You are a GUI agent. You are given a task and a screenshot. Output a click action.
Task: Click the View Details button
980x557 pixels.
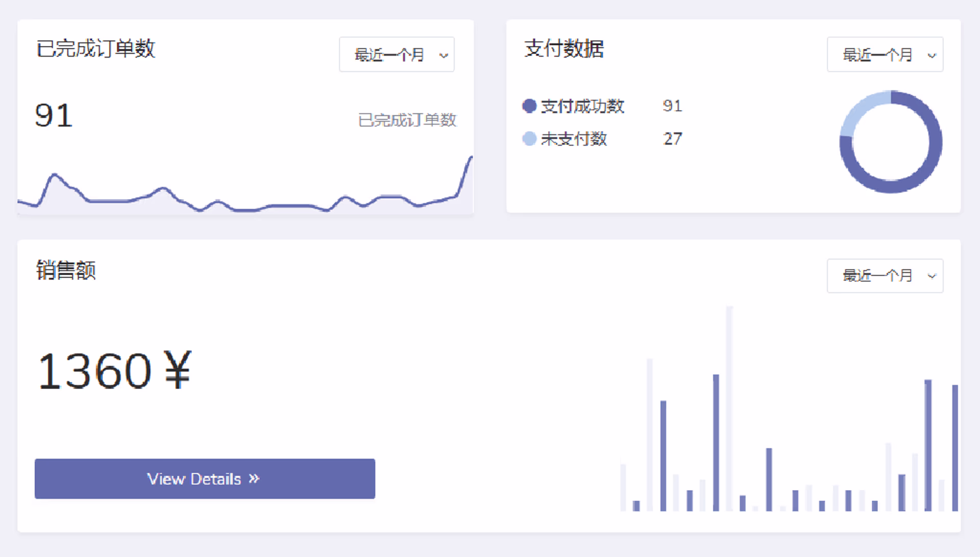coord(205,478)
